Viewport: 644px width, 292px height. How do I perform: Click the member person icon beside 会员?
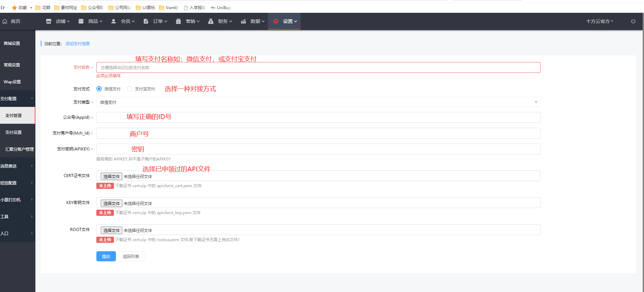click(114, 21)
